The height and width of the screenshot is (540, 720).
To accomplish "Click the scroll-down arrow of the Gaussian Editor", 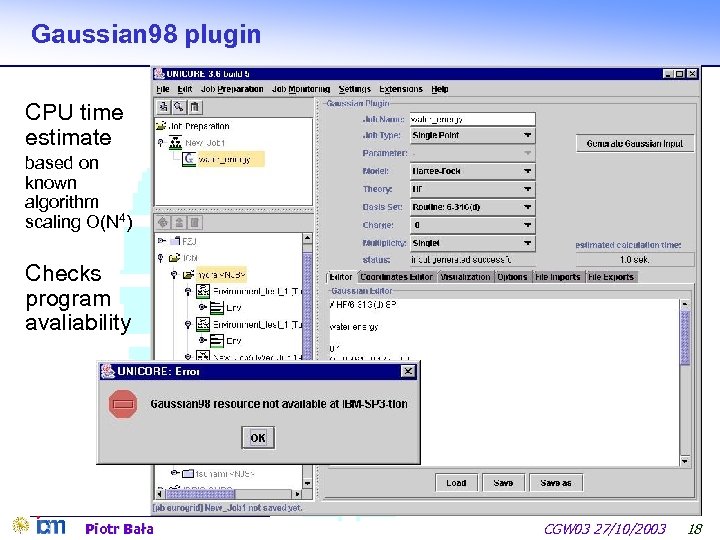I will (x=685, y=461).
